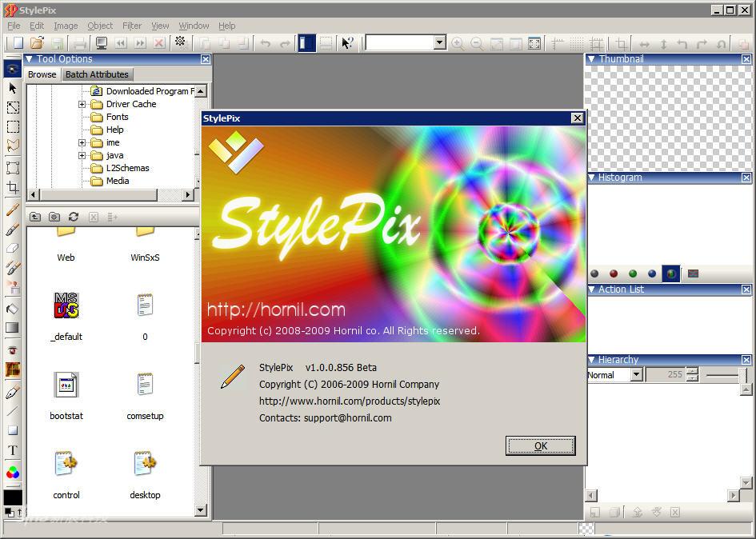
Task: Select the Text tool in left toolbox
Action: tap(13, 450)
